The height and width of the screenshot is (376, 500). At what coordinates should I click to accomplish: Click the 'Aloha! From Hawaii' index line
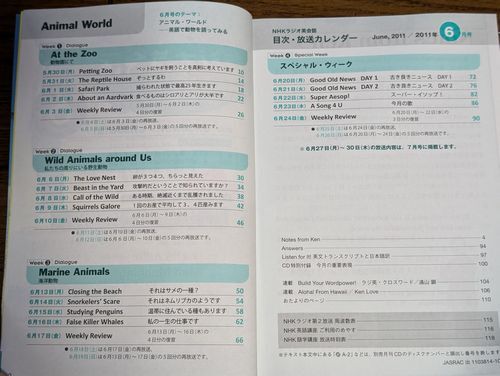coord(386,291)
